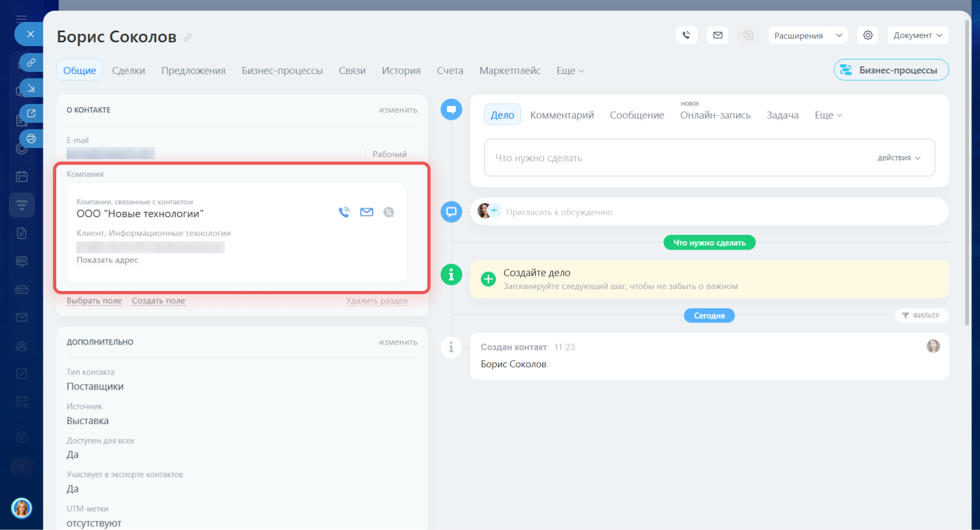
Task: Click the Показать адрес link
Action: 107,260
